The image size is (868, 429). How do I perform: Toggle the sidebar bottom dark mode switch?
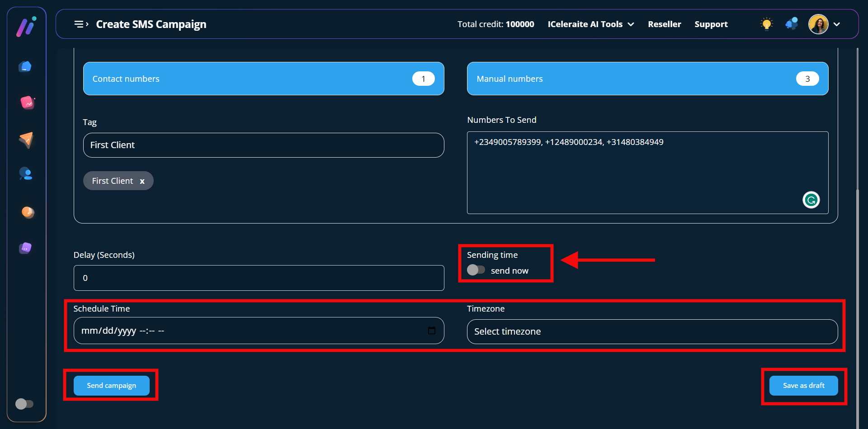point(24,404)
